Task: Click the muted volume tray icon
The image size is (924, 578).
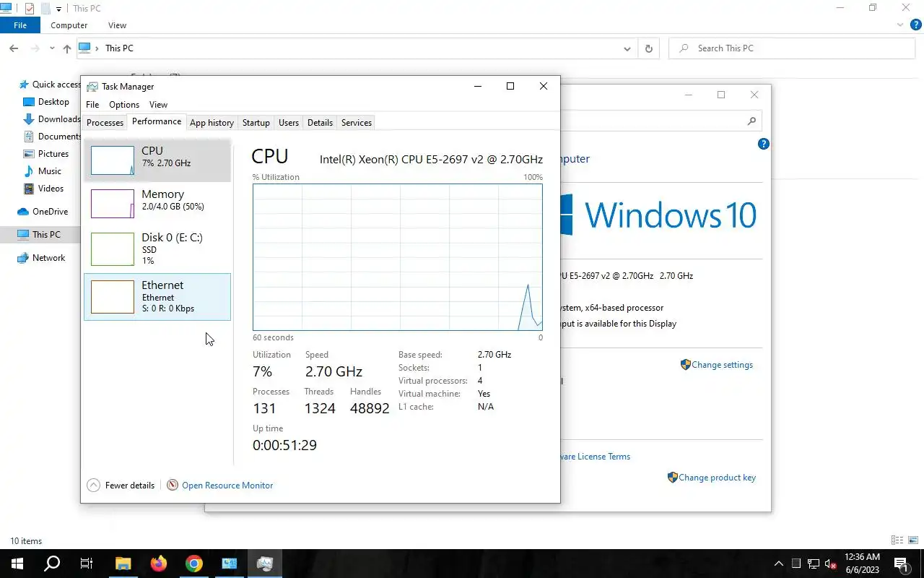Action: point(830,564)
